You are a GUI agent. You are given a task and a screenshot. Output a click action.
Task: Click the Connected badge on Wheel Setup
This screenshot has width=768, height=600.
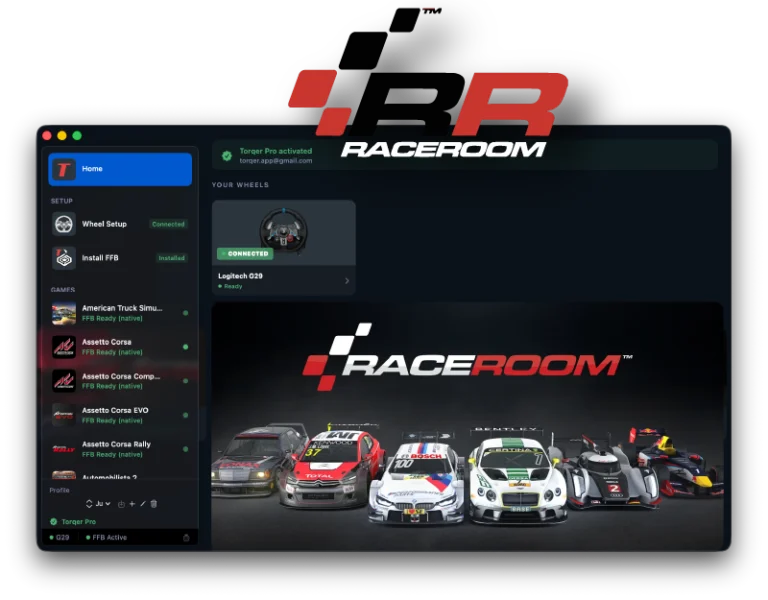(x=168, y=224)
